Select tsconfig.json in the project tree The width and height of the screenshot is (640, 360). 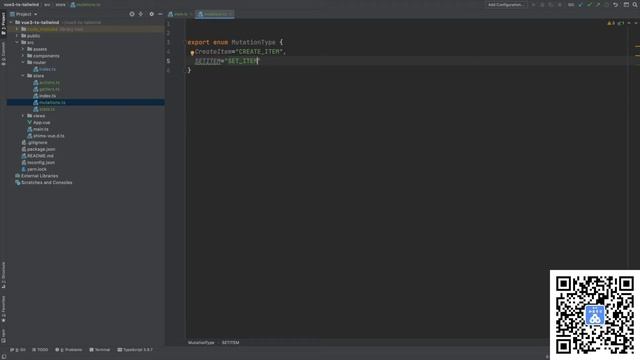point(38,162)
